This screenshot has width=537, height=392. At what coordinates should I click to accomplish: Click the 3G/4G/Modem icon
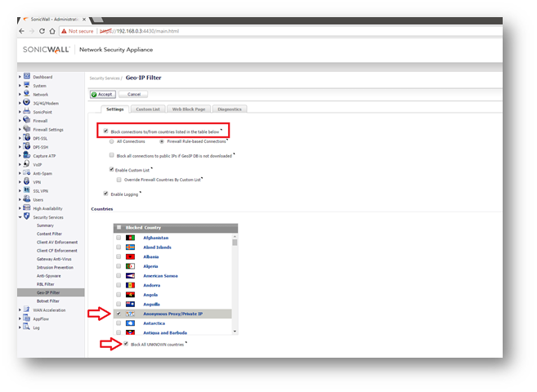[x=27, y=103]
